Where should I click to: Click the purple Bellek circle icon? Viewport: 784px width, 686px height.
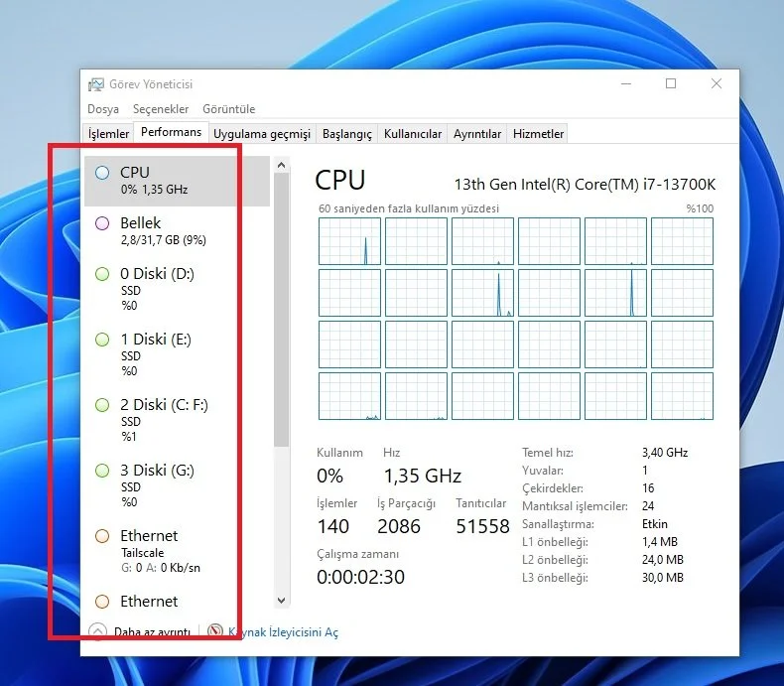102,223
